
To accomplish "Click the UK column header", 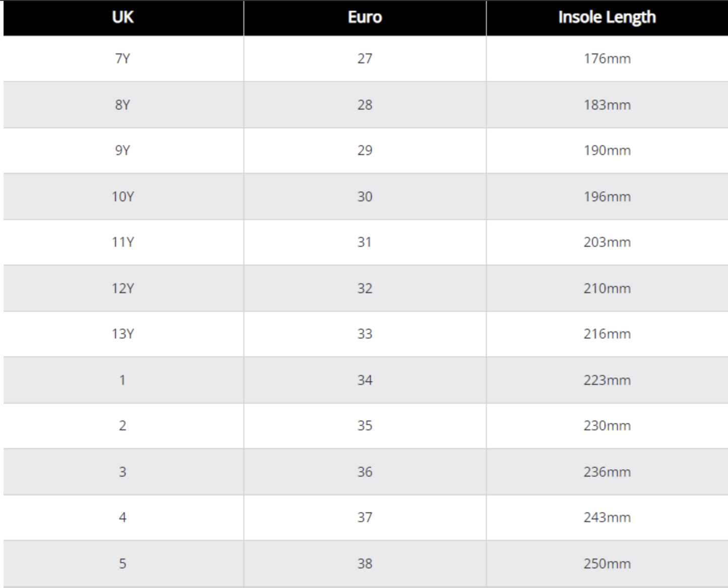I will pyautogui.click(x=123, y=18).
